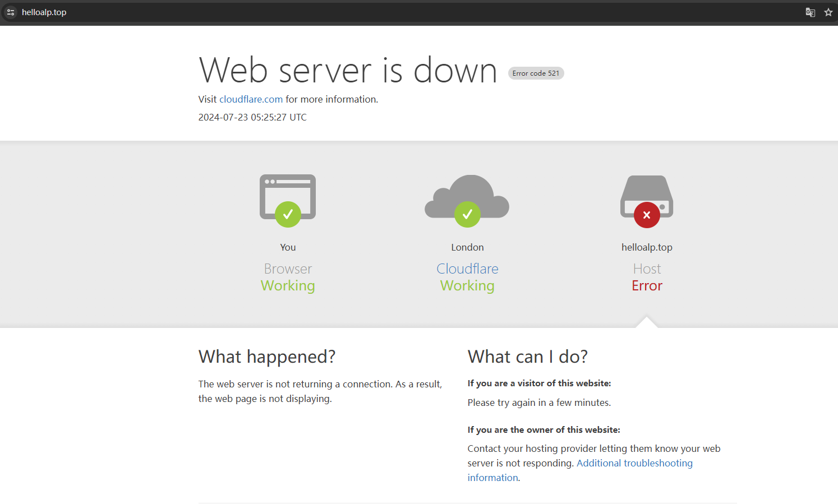Open the site information icon in address bar

coord(11,12)
